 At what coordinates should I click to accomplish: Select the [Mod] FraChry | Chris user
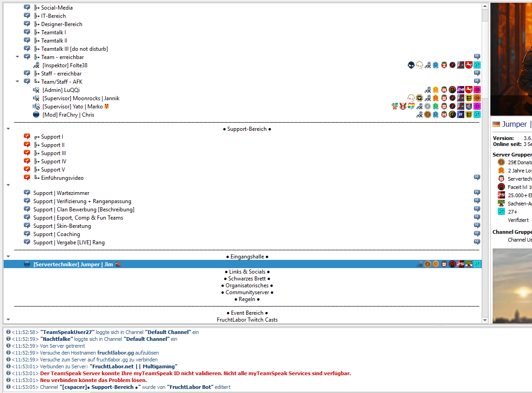68,115
